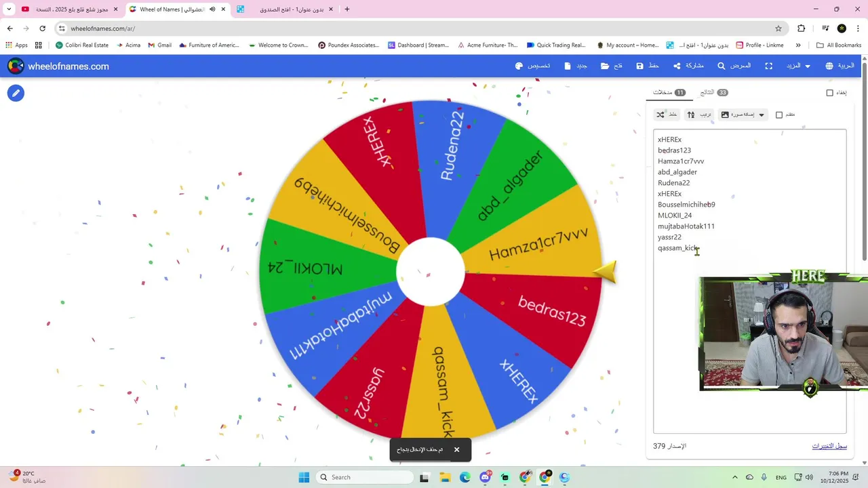Toggle the Advanced (متقدم) checkbox
The image size is (868, 488).
(779, 115)
